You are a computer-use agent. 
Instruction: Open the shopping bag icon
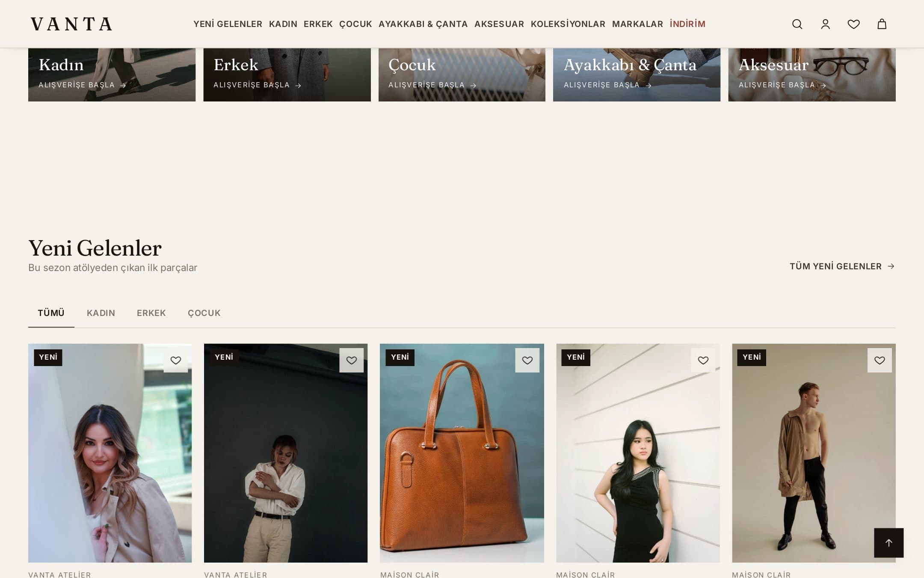(x=882, y=24)
